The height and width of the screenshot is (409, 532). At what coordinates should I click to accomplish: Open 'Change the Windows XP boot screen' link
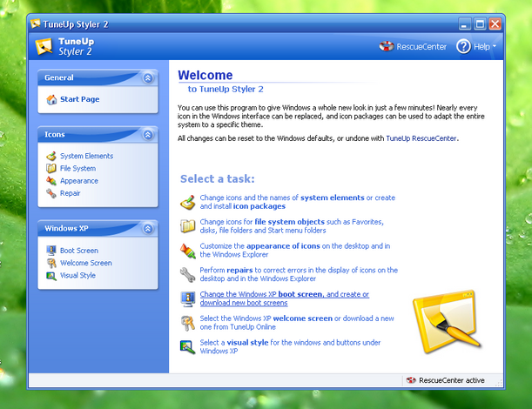tap(285, 298)
